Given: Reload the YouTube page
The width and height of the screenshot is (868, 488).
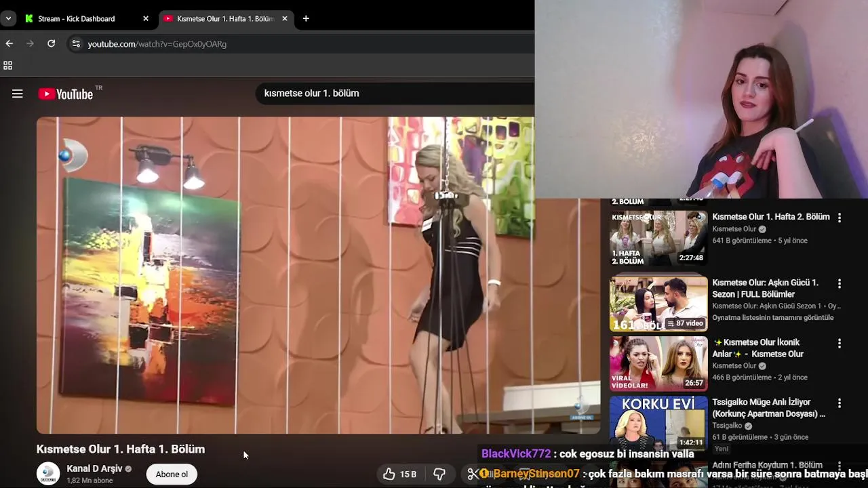Looking at the screenshot, I should click(x=51, y=43).
